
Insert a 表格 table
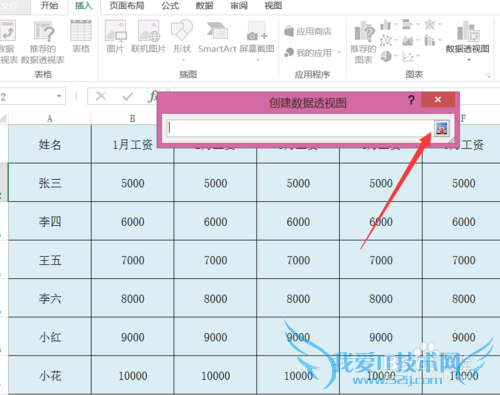(81, 37)
